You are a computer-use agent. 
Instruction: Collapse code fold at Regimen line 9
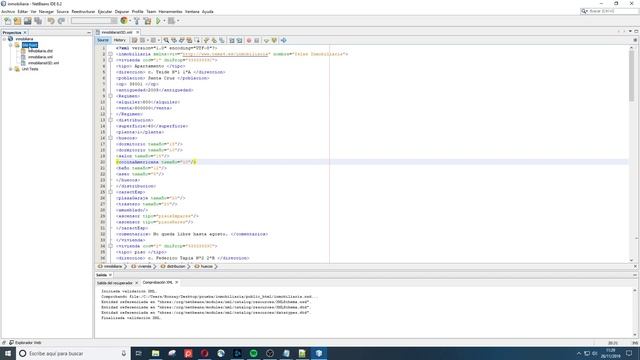110,96
